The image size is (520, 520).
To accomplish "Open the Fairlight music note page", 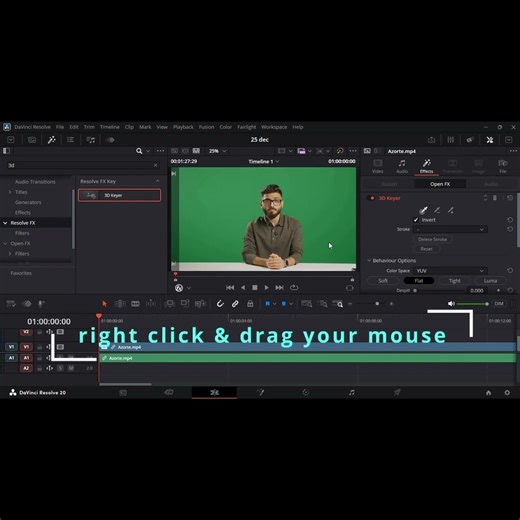I will click(x=351, y=392).
